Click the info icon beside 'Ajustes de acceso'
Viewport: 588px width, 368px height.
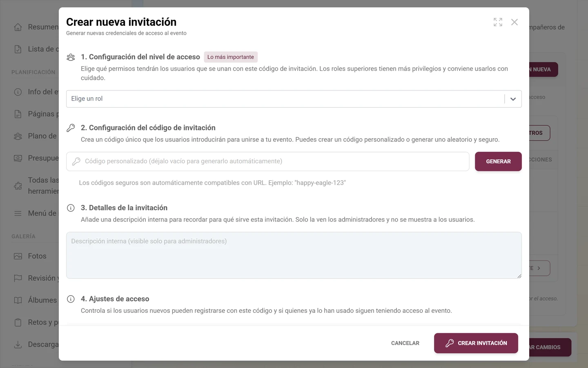coord(71,299)
